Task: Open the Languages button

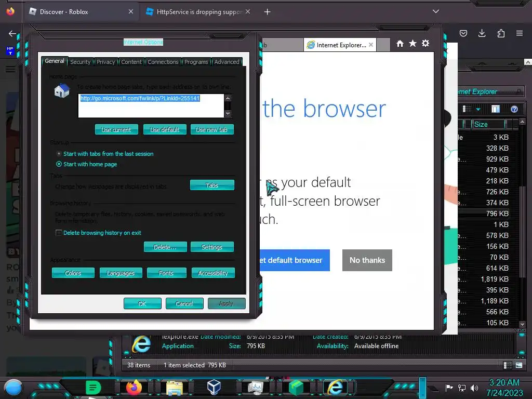Action: pyautogui.click(x=121, y=273)
